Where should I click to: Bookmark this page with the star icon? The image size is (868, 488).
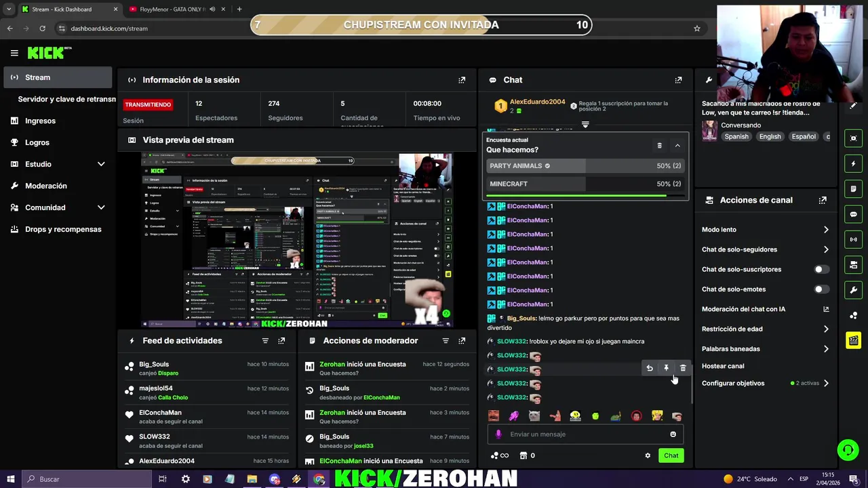tap(696, 28)
